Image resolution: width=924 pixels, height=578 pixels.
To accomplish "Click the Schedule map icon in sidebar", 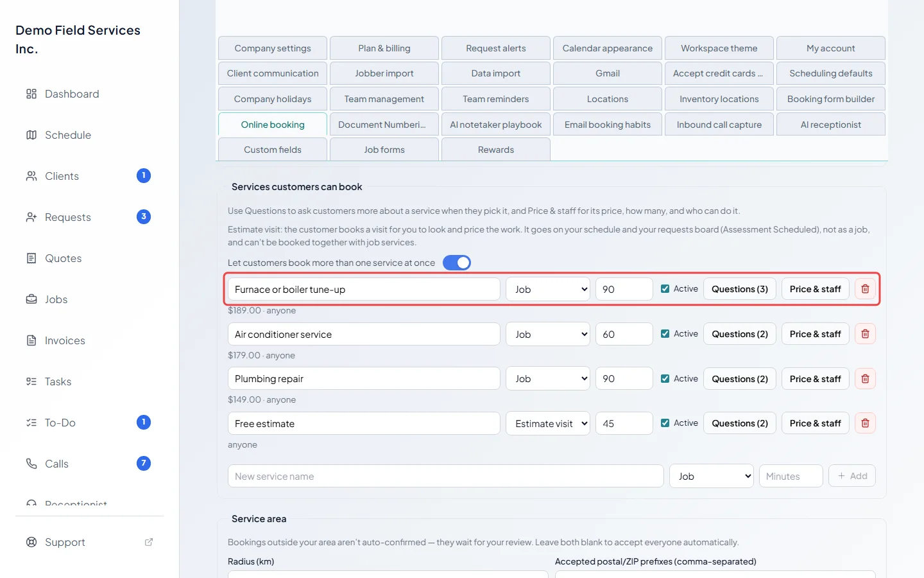I will pyautogui.click(x=31, y=135).
